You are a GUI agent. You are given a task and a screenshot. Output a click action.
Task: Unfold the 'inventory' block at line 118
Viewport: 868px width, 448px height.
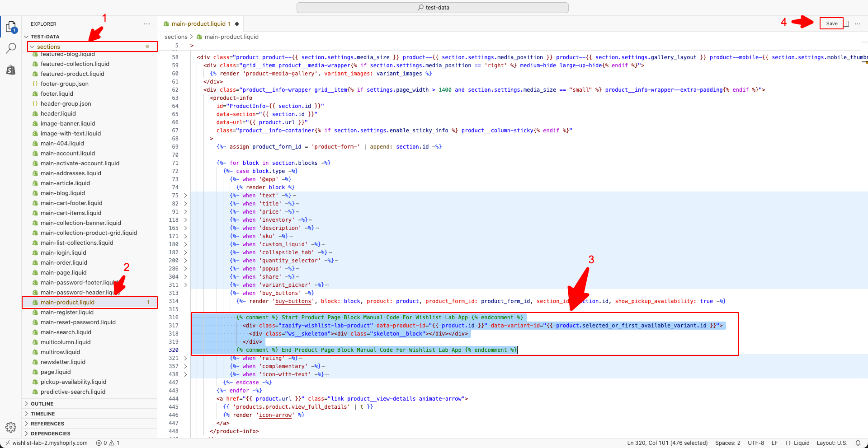185,220
